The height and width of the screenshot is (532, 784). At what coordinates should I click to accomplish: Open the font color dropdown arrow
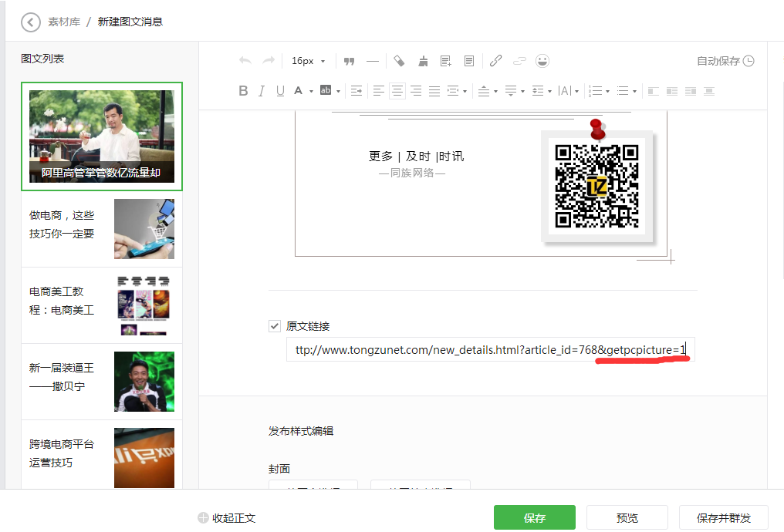(311, 92)
